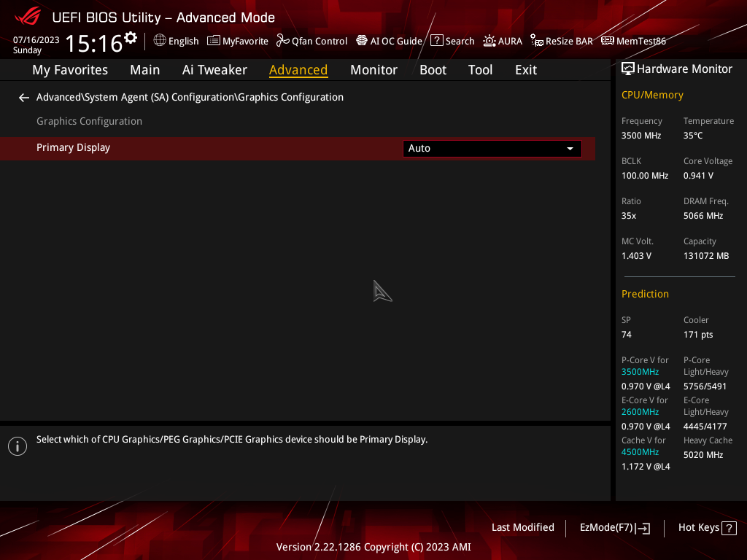
Task: Click the 1.403 V MC Volt value
Action: pyautogui.click(x=636, y=256)
